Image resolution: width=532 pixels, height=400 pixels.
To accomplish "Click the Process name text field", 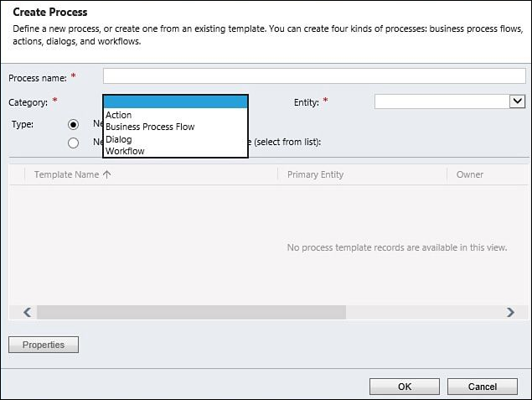I will click(x=314, y=76).
